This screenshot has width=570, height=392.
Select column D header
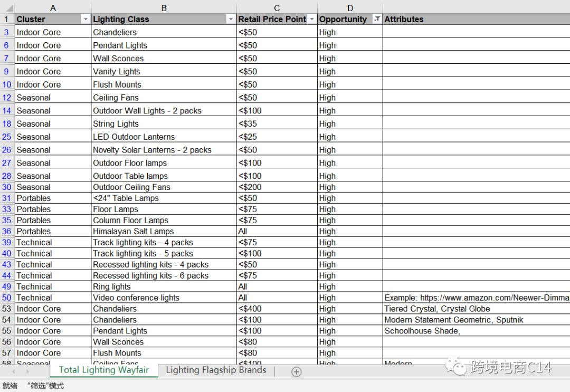(350, 8)
